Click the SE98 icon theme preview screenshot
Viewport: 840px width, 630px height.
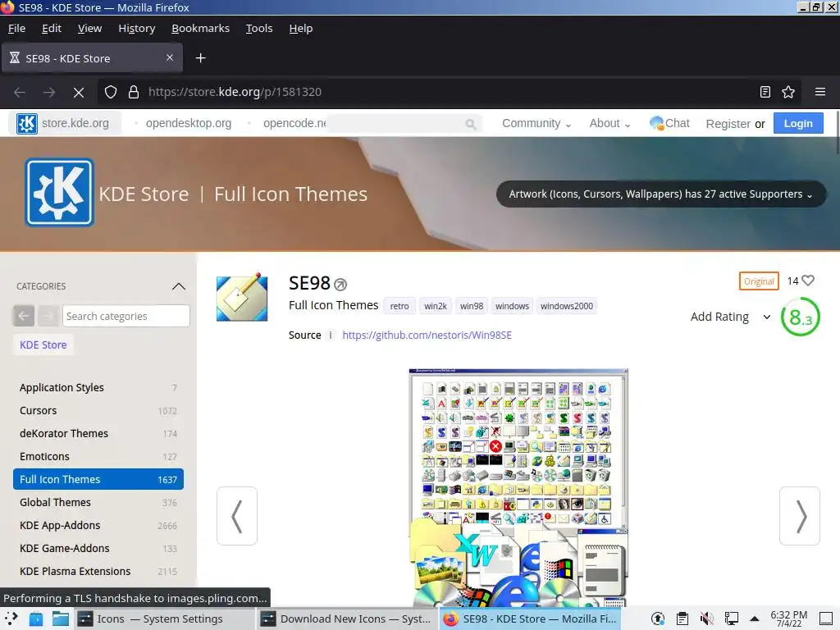coord(518,487)
